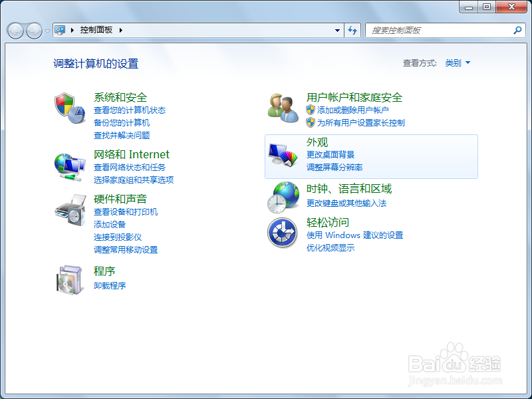Open the Network and Internet globe icon
This screenshot has width=532, height=399.
click(70, 167)
